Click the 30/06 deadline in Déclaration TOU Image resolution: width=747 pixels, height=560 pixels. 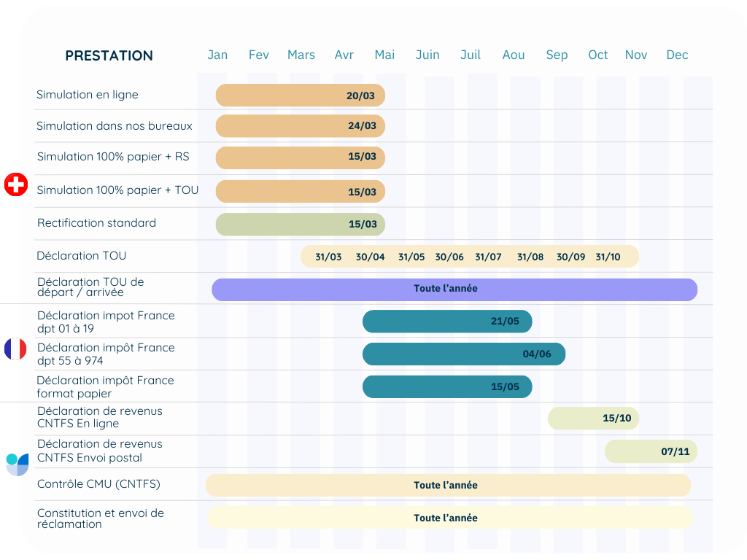(449, 257)
